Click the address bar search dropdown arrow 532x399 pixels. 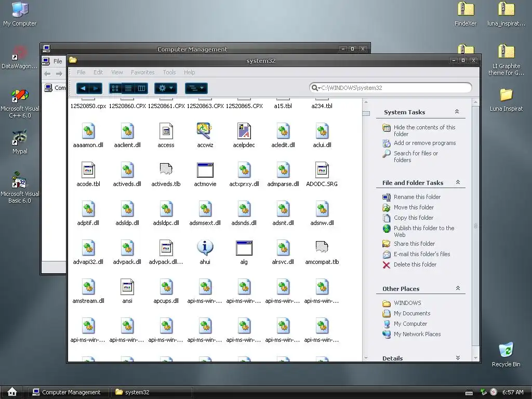[x=320, y=88]
